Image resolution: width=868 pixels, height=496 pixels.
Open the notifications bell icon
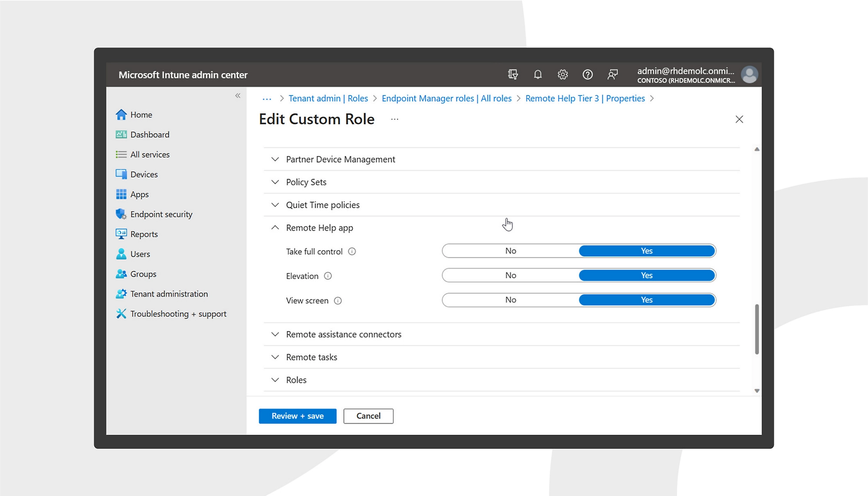tap(538, 75)
